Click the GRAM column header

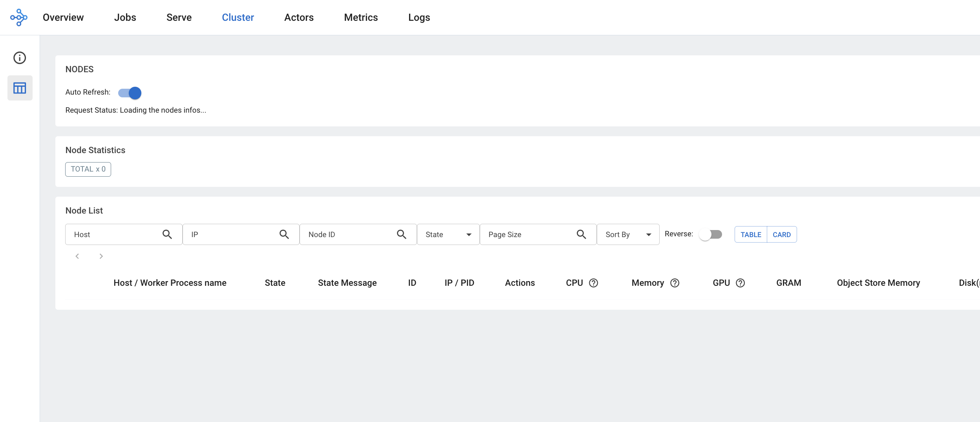[789, 283]
